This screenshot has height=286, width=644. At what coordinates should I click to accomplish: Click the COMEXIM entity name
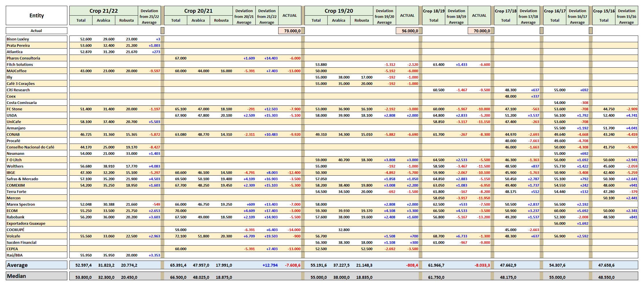point(16,185)
